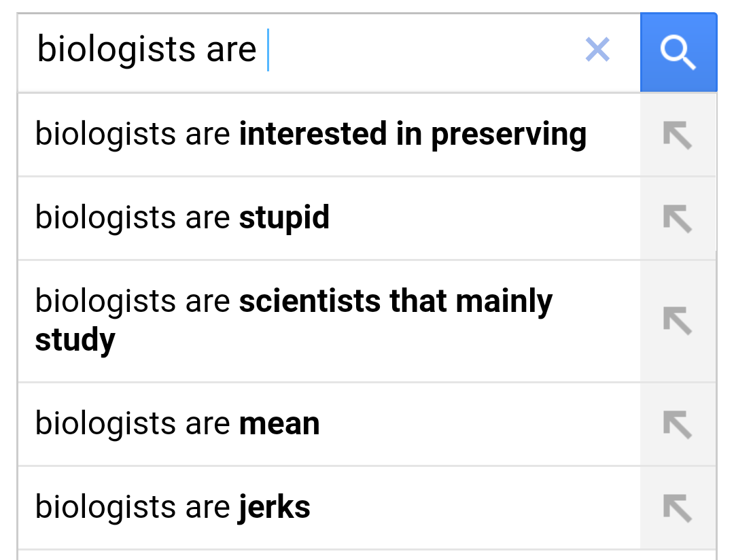
Task: Click the arrow icon next to 'biologists are mean'
Action: click(x=678, y=425)
